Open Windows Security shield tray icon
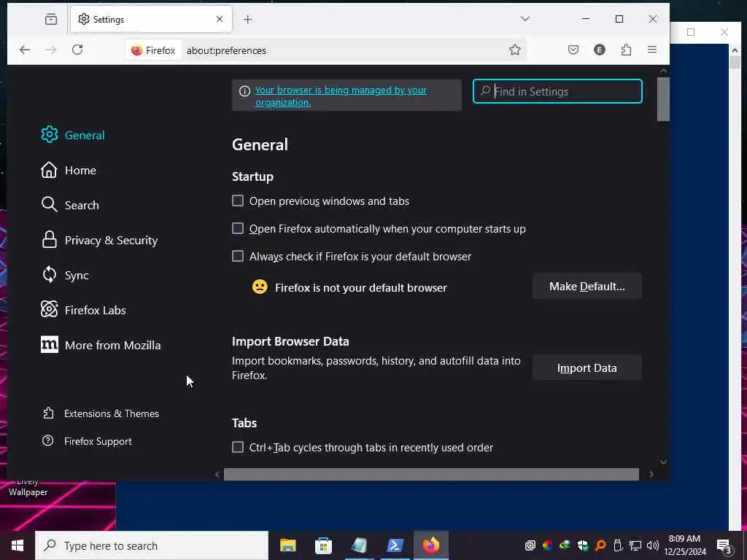 coord(583,545)
